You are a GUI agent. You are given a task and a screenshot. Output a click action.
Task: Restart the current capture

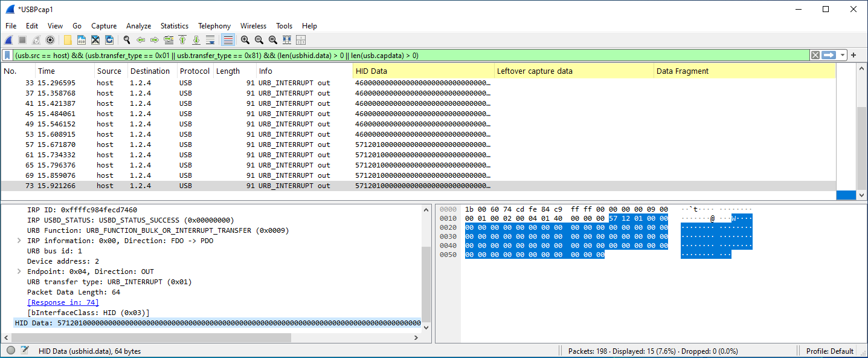coord(36,40)
